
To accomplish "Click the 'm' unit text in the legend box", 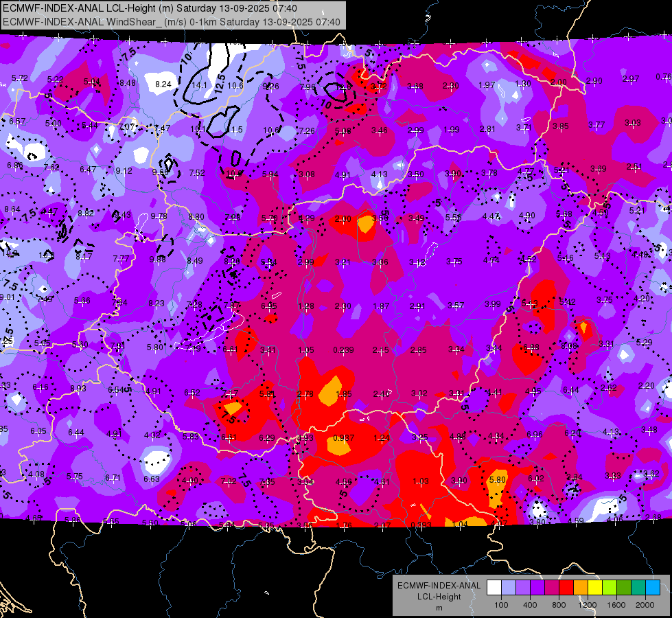I will coord(439,608).
